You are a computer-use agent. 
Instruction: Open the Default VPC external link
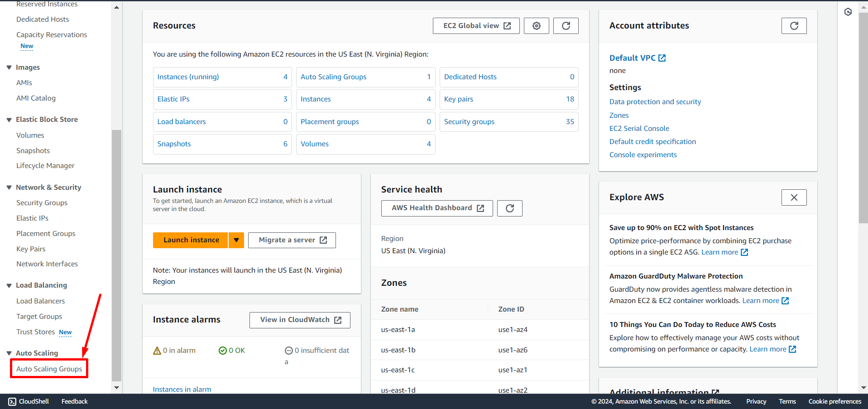tap(637, 58)
